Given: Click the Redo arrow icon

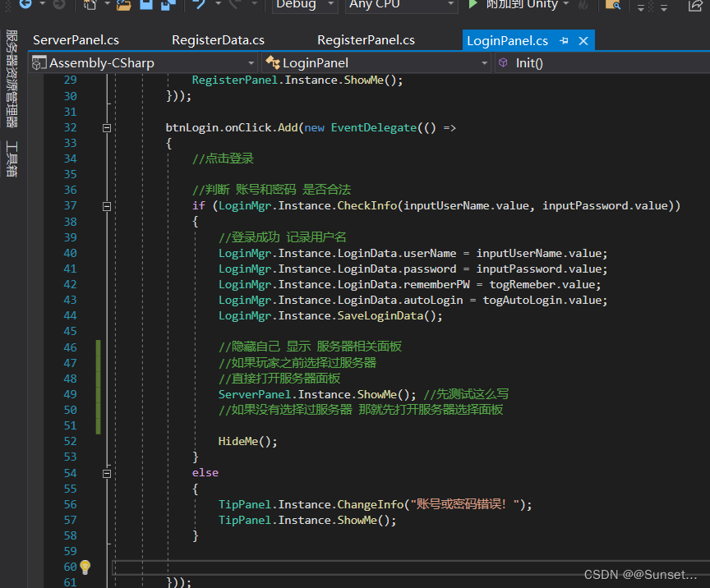Looking at the screenshot, I should (236, 4).
